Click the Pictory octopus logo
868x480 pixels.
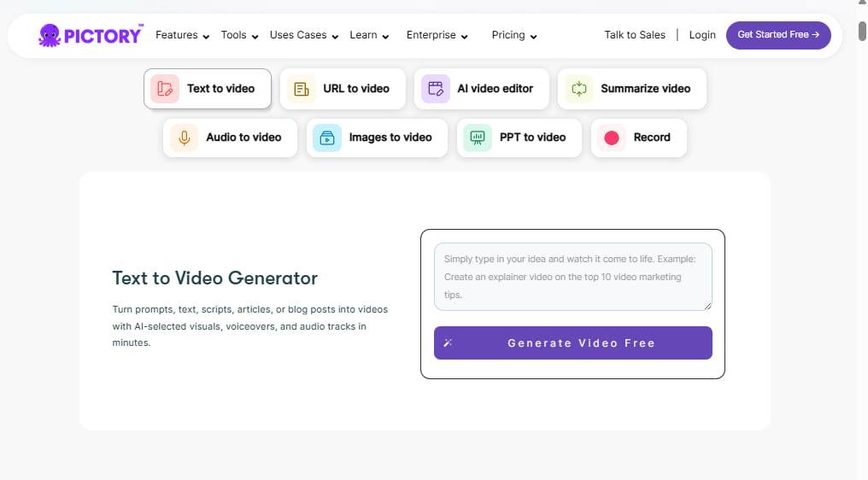tap(50, 35)
